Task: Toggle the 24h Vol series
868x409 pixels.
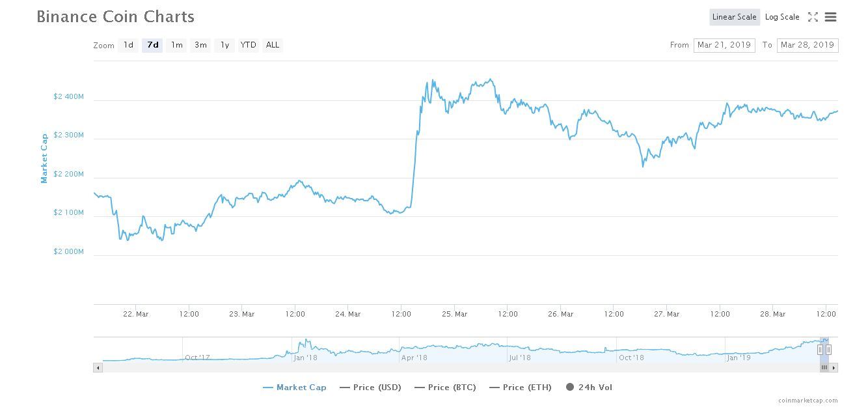Action: pyautogui.click(x=589, y=388)
